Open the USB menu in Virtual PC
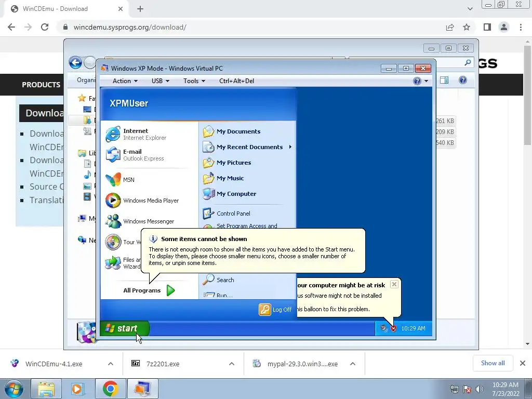This screenshot has width=532, height=399. point(160,81)
